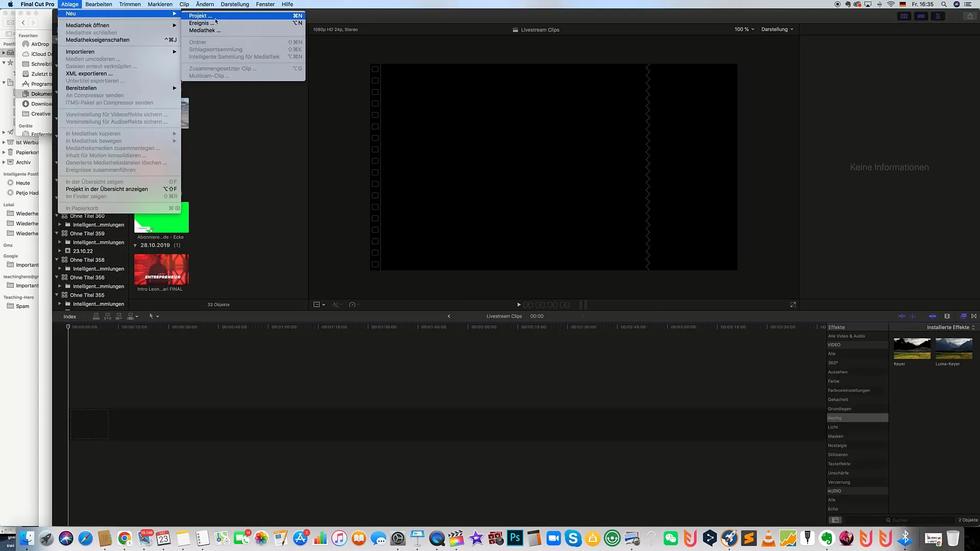Click the index panel icon bottom left

tap(69, 316)
